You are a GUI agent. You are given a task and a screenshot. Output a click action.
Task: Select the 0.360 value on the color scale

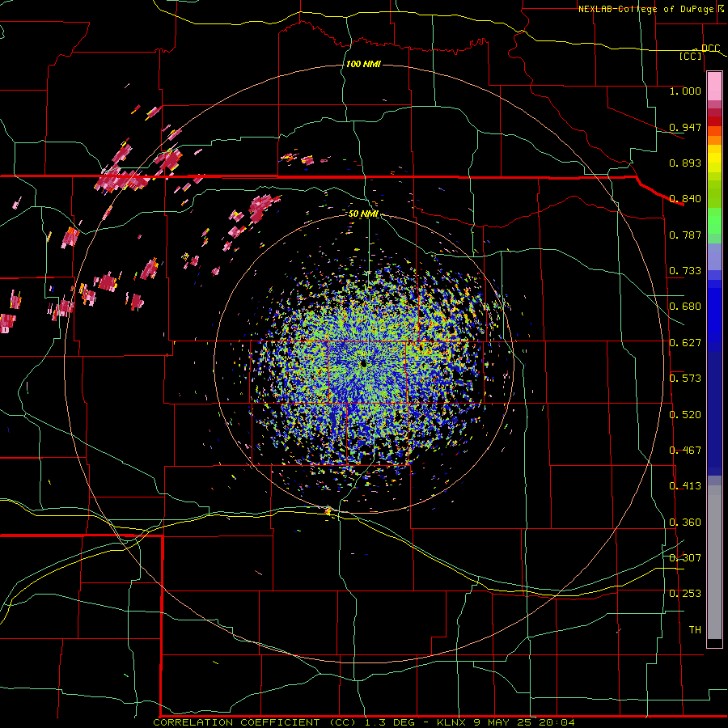click(x=685, y=523)
